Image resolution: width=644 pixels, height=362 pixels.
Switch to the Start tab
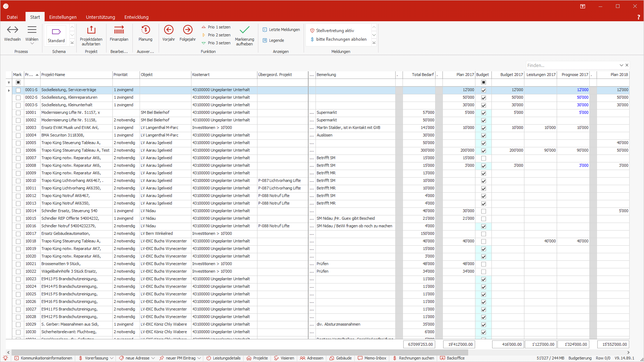pyautogui.click(x=35, y=17)
